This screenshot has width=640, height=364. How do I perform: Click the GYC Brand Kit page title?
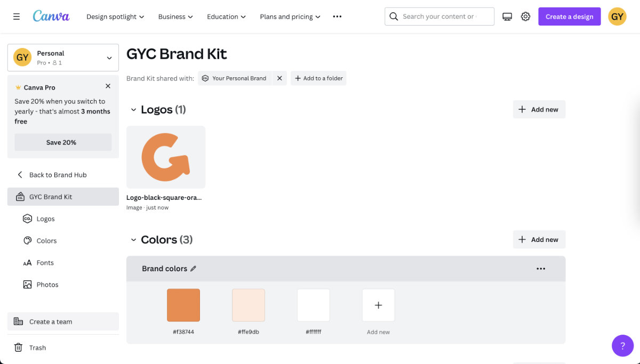(x=177, y=54)
